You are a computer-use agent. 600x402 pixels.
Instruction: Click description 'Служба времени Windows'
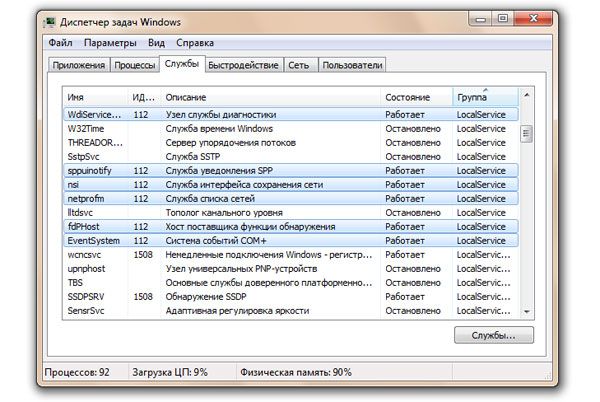coord(219,129)
